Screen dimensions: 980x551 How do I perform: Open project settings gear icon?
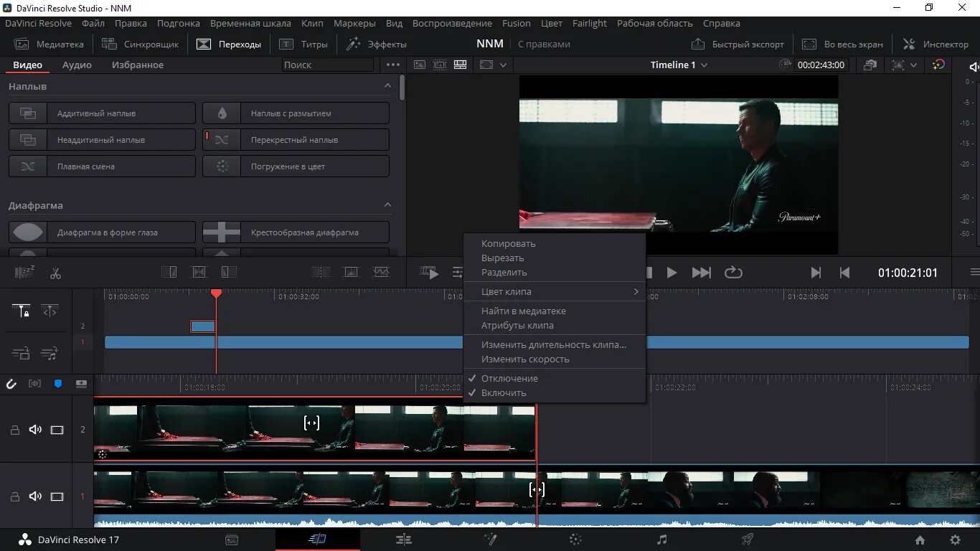click(x=955, y=540)
